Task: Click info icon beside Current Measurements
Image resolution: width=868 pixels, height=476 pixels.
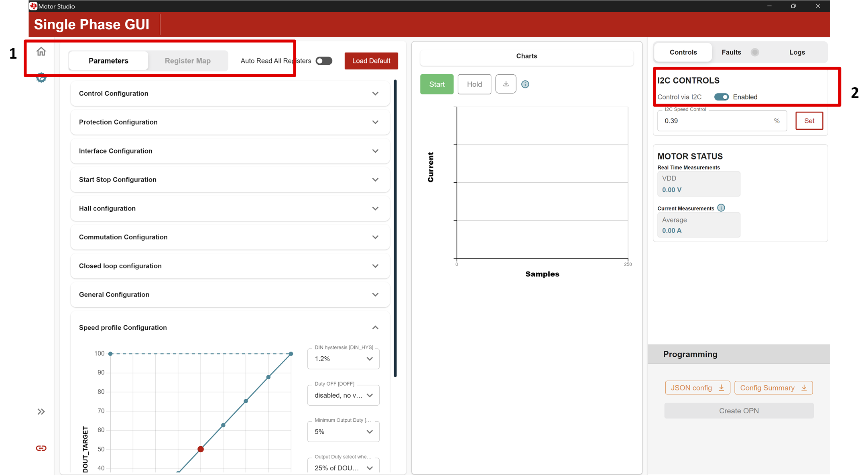Action: pos(721,208)
